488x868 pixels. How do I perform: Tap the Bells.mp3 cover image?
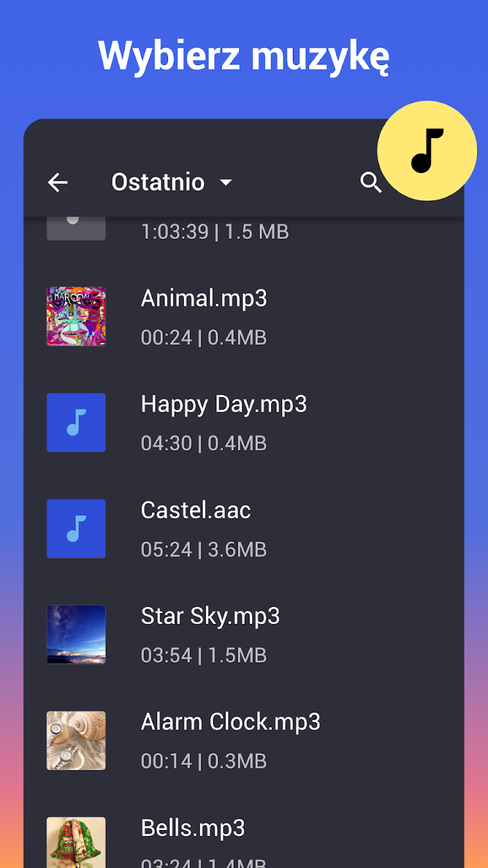77,842
